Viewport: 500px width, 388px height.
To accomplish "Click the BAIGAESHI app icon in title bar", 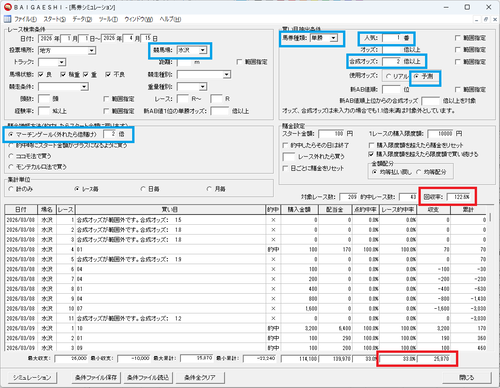I will [7, 7].
